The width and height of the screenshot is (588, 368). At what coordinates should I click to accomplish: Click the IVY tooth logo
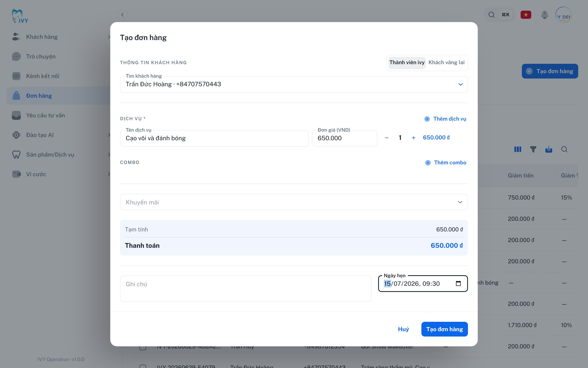tap(20, 16)
